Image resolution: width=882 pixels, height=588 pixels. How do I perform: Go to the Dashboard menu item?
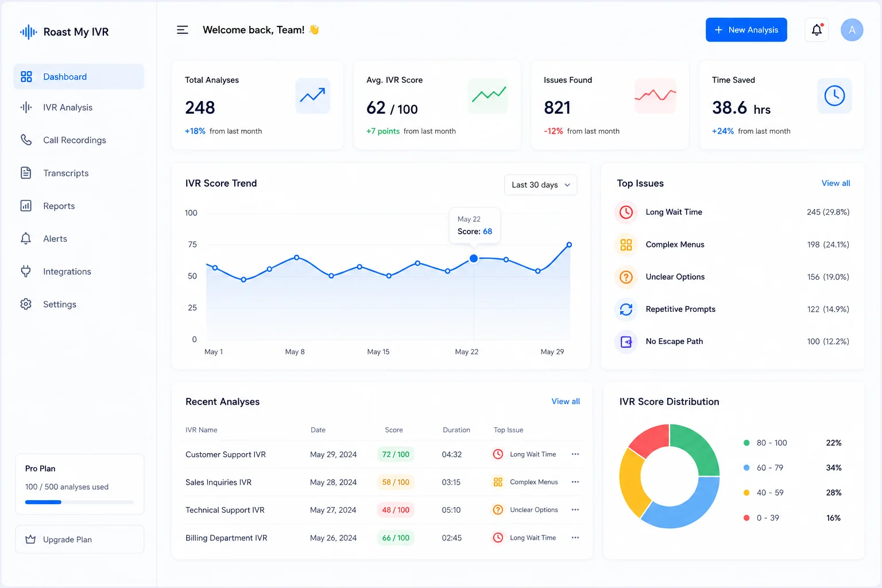pos(79,77)
